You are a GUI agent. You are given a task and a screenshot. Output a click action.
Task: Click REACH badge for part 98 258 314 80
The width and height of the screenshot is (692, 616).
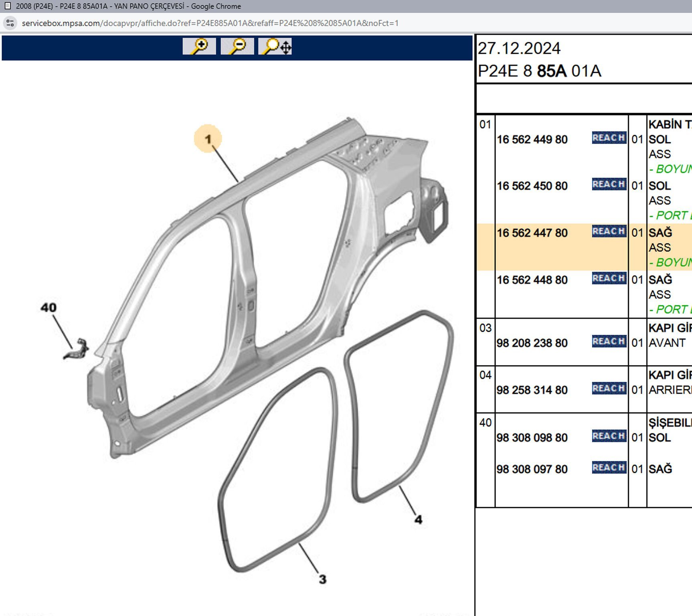[609, 389]
